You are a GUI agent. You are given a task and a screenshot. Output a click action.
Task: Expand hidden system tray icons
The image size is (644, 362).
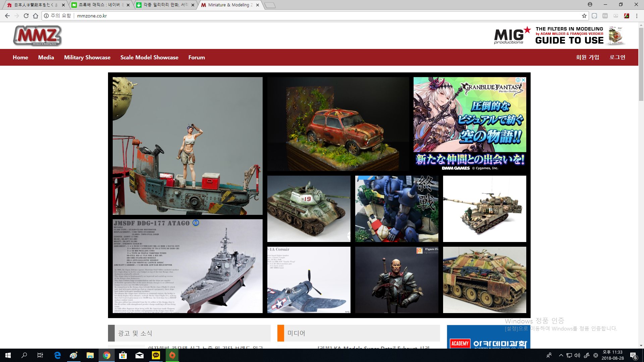561,355
